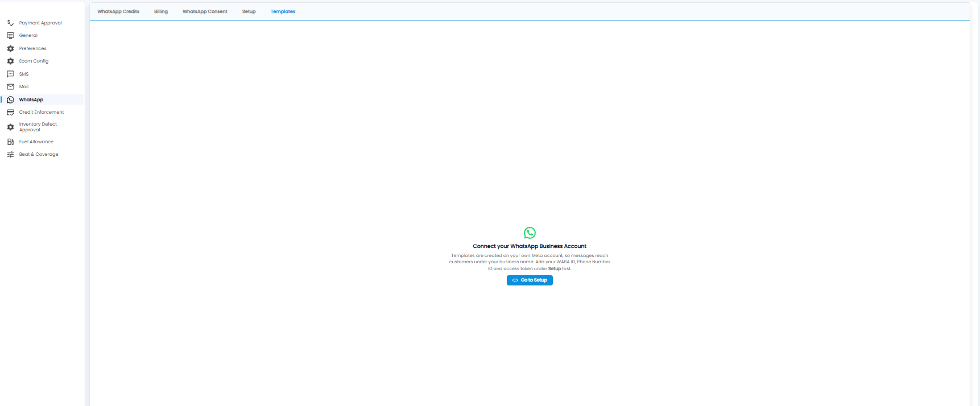Open Fuel Allowance settings
980x406 pixels.
36,142
